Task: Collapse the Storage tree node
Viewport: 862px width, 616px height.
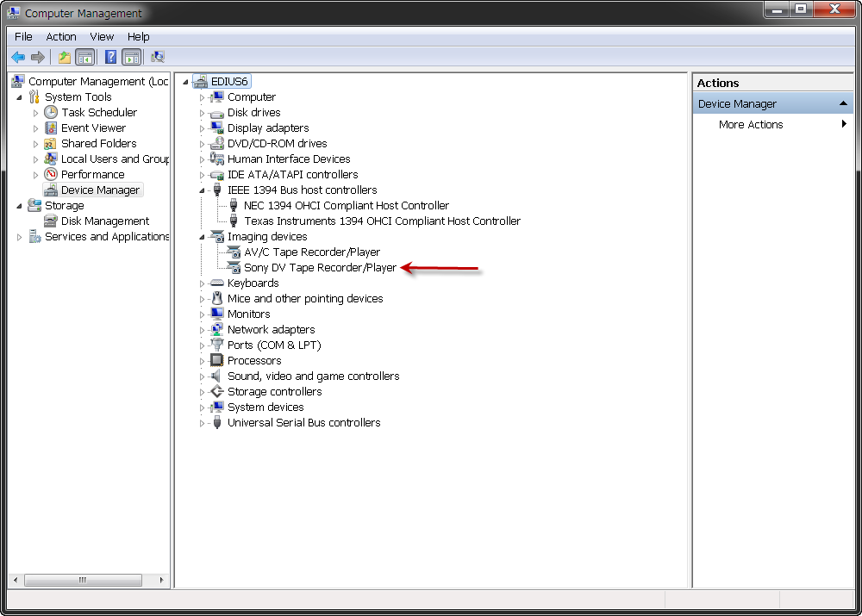Action: point(19,206)
